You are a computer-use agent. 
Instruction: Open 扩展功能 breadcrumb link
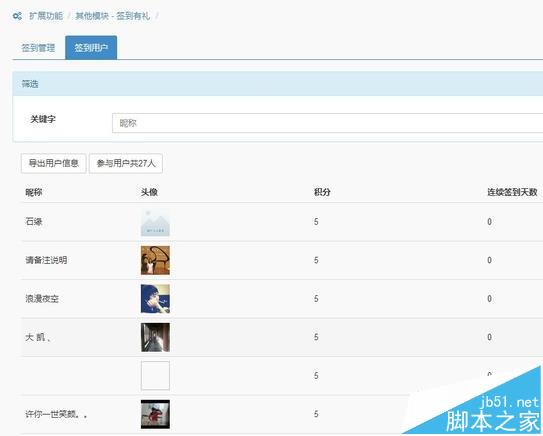click(x=46, y=16)
